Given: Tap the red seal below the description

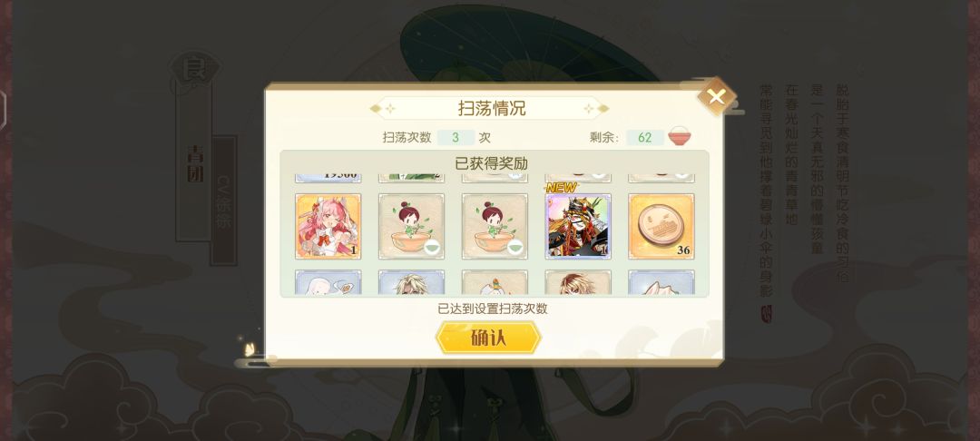Looking at the screenshot, I should click(766, 314).
